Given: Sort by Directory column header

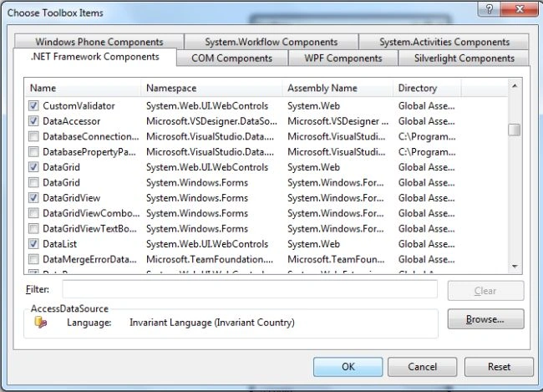Looking at the screenshot, I should tap(427, 88).
